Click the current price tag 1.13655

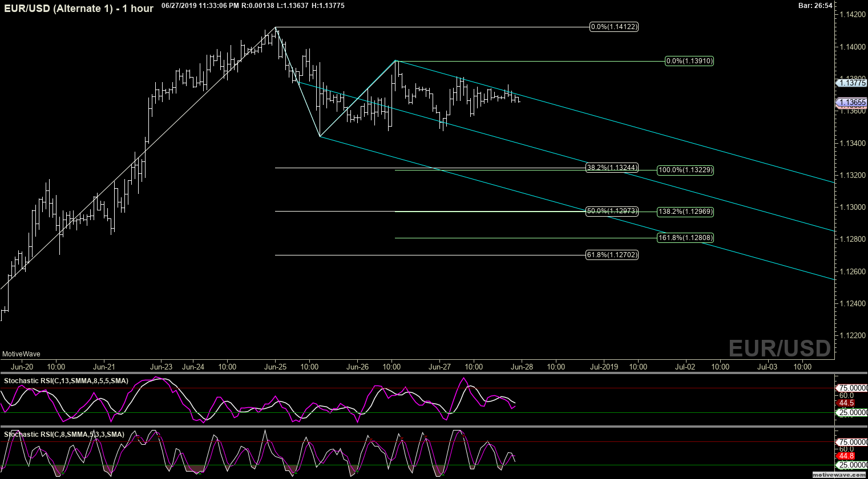pos(852,103)
